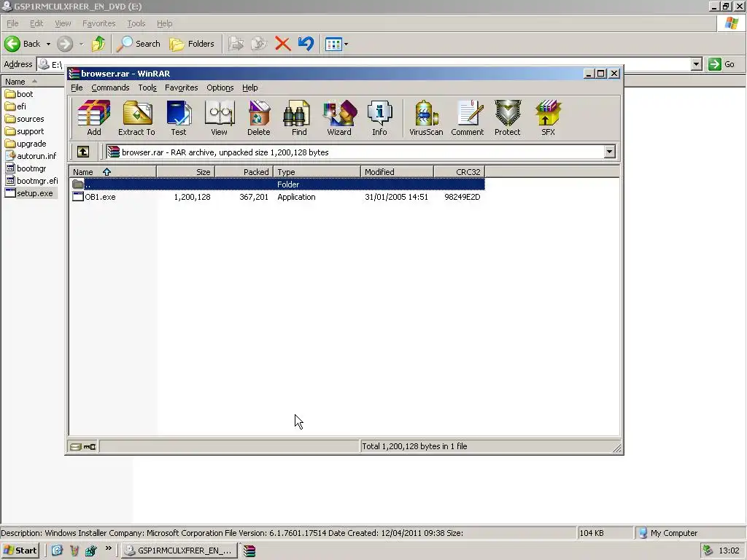Click the Protect archive icon

(x=508, y=118)
